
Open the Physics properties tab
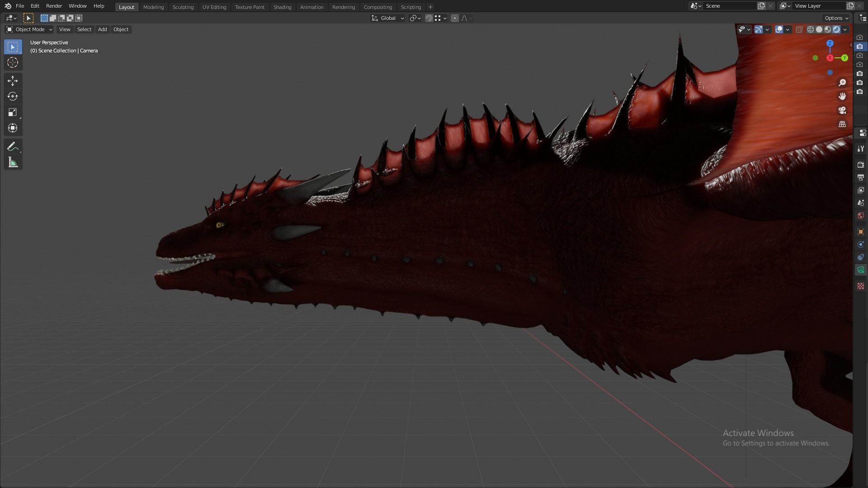click(861, 244)
